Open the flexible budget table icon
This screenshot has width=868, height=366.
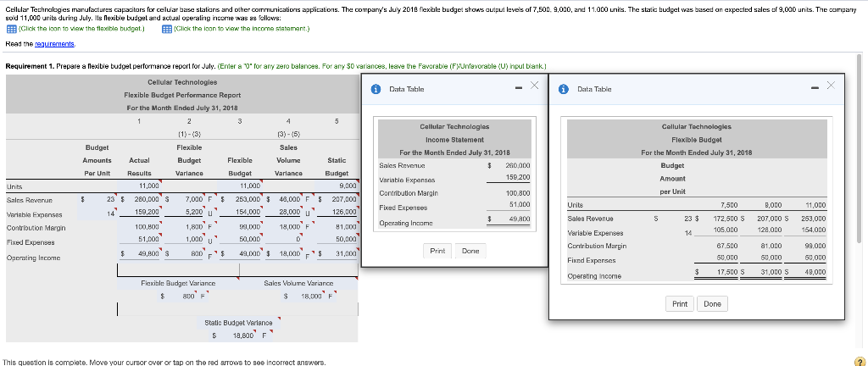10,30
